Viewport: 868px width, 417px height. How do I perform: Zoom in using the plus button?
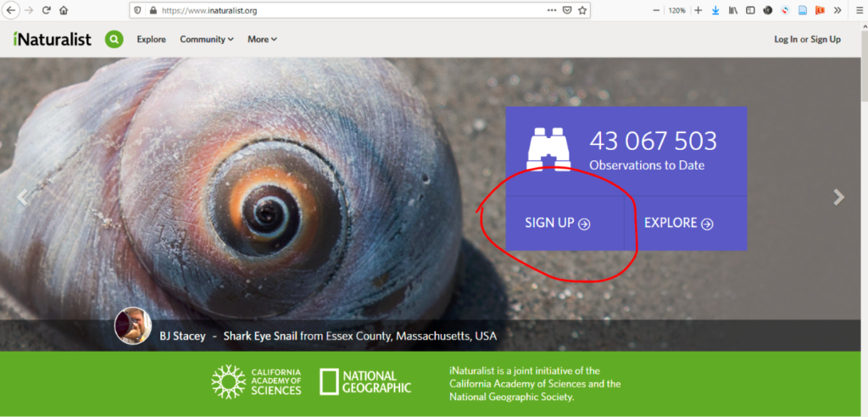(x=698, y=10)
